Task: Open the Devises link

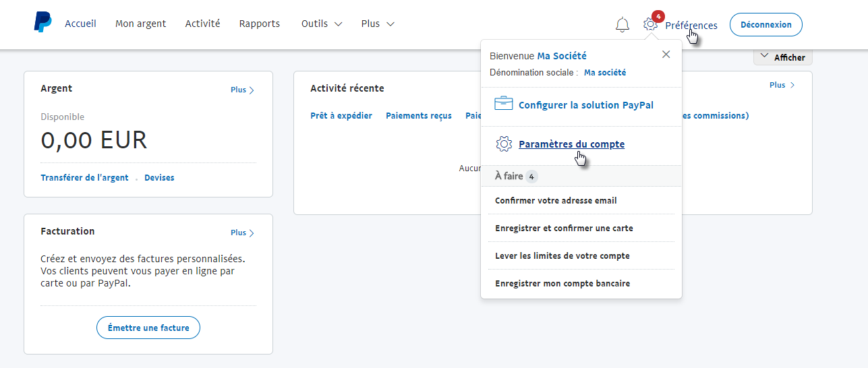Action: point(159,178)
